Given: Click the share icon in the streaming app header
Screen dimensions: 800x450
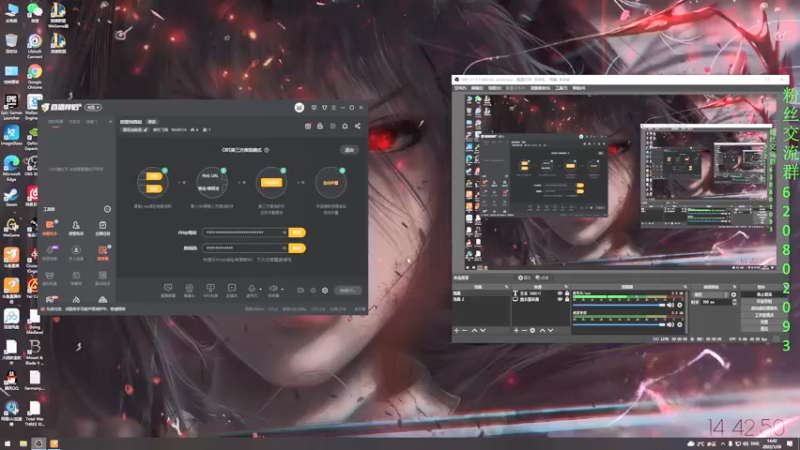Looking at the screenshot, I should point(358,126).
